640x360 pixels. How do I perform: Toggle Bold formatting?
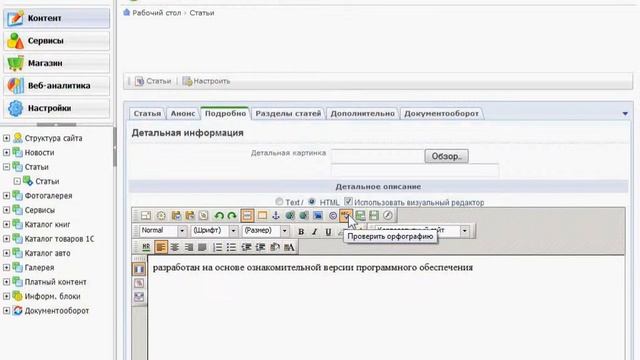[x=301, y=231]
